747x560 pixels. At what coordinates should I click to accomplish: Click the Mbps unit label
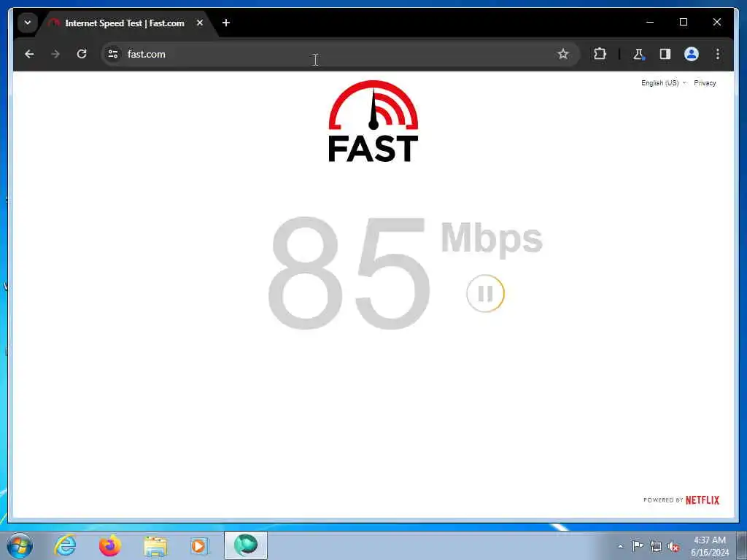[x=492, y=239]
